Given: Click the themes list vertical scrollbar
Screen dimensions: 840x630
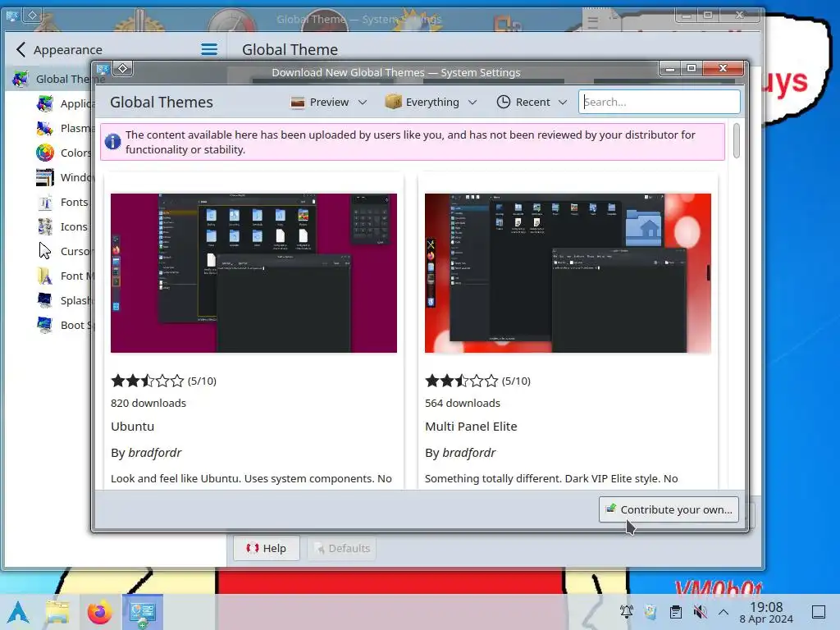Looking at the screenshot, I should (737, 141).
